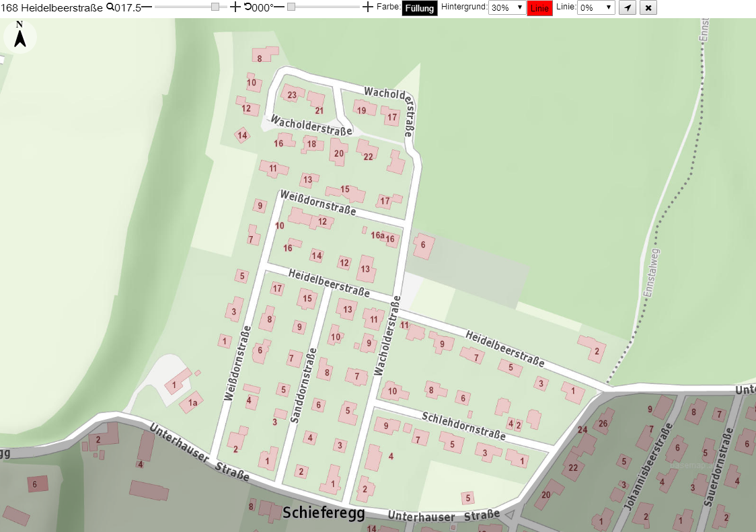Click building 1a near Unterhauser Straße
The width and height of the screenshot is (756, 532).
coord(192,402)
